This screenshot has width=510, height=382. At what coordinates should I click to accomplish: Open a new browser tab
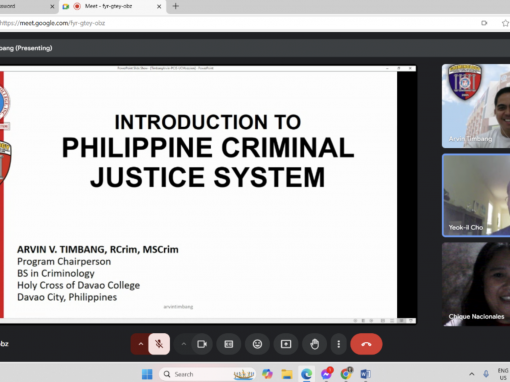(x=176, y=6)
